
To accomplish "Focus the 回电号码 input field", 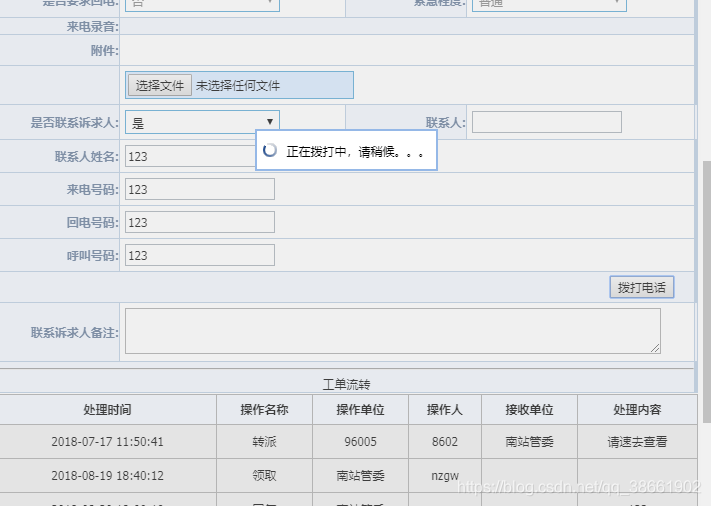I will [x=200, y=222].
